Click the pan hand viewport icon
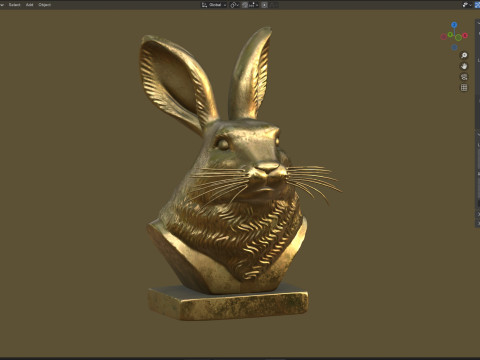 [x=464, y=66]
